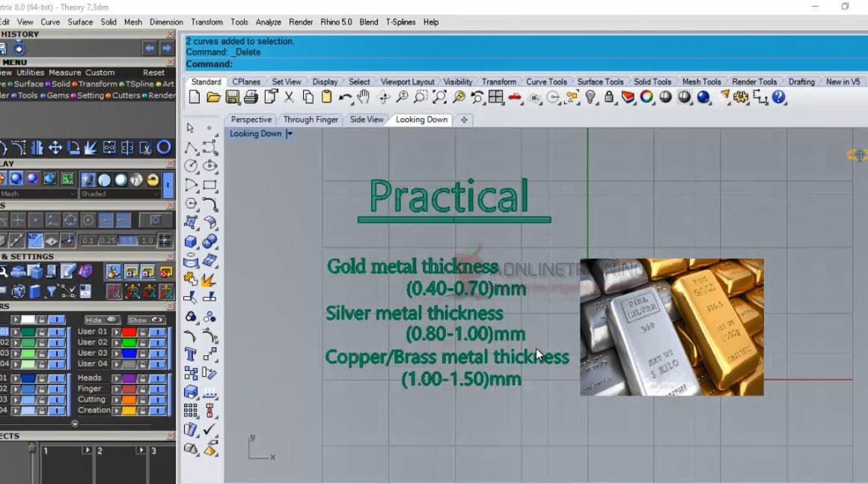Image resolution: width=868 pixels, height=484 pixels.
Task: Click the Cut scissors icon
Action: coord(289,97)
